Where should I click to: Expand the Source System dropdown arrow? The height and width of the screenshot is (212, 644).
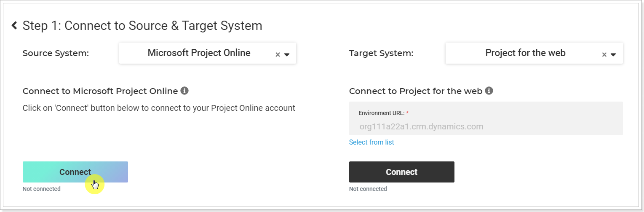[x=287, y=54]
